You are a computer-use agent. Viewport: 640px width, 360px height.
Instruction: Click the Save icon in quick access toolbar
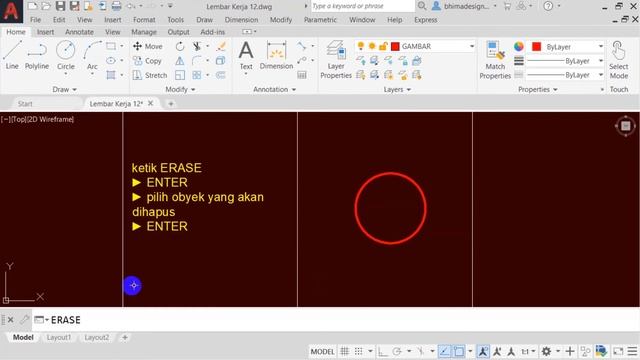[x=60, y=6]
